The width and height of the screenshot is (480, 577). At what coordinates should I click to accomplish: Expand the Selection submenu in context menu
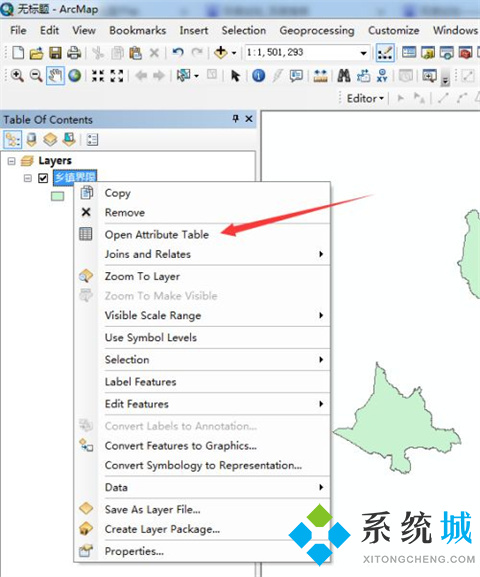tap(216, 360)
